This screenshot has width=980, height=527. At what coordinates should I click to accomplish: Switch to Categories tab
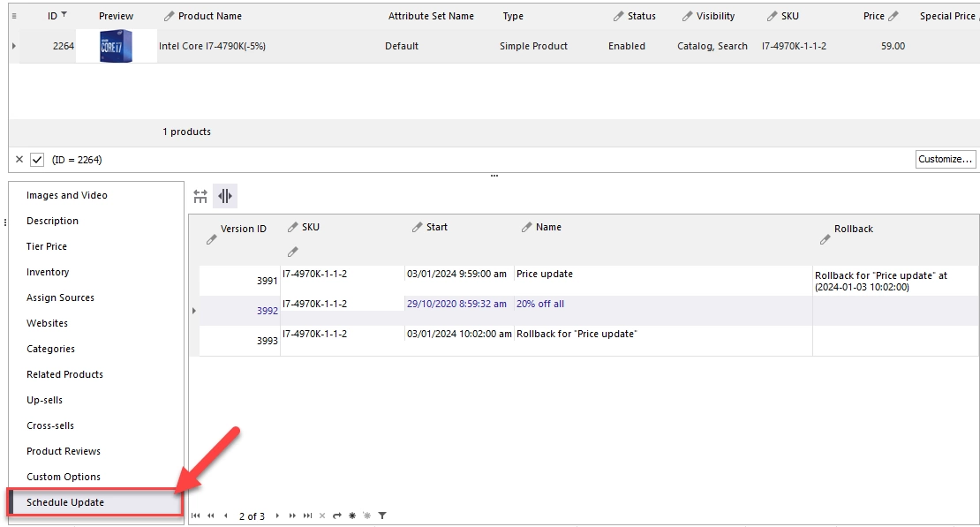coord(50,350)
